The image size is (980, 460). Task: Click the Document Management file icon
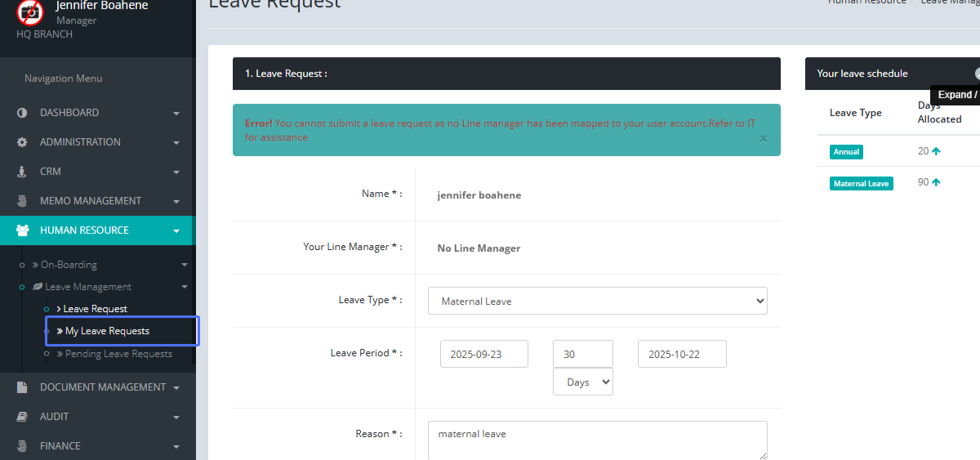point(22,387)
